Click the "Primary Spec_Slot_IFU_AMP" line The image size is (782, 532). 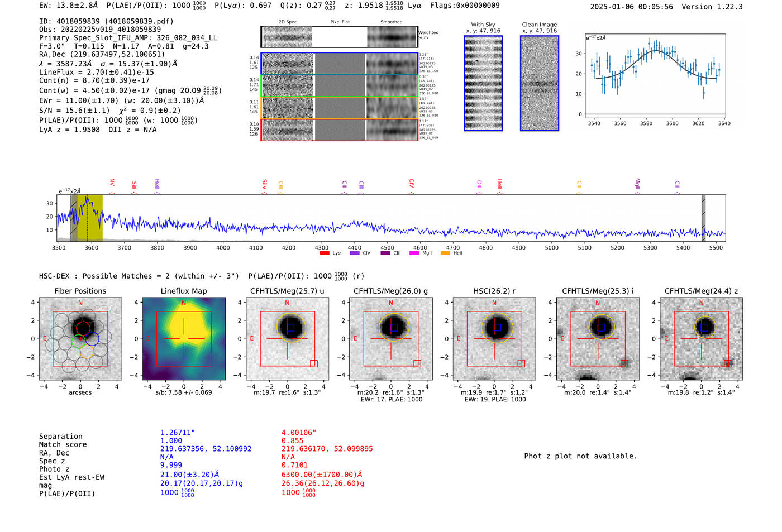[128, 38]
